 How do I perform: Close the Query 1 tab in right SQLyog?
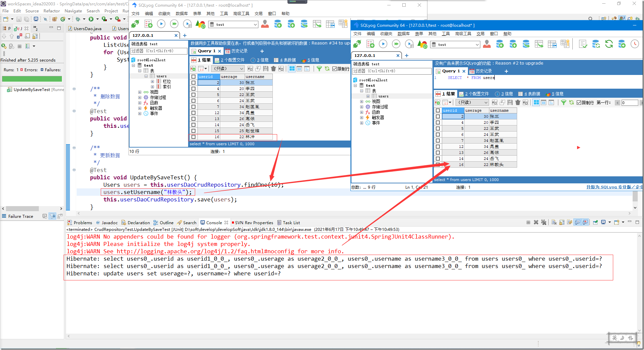(464, 71)
